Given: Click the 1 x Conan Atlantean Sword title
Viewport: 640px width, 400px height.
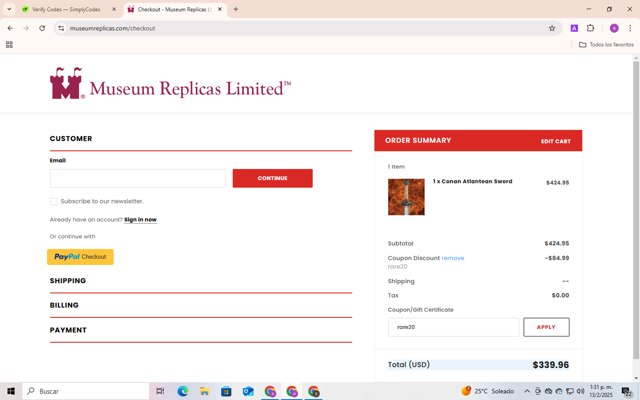Looking at the screenshot, I should tap(473, 181).
